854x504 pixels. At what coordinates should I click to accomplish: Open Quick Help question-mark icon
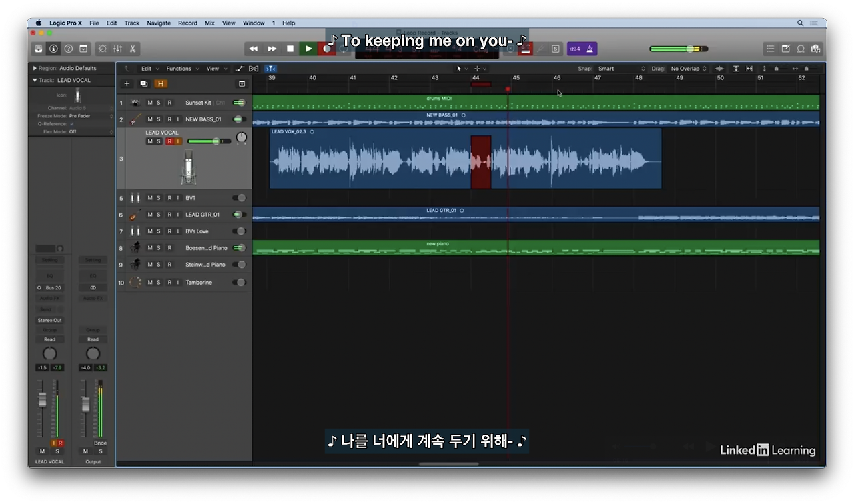click(68, 49)
